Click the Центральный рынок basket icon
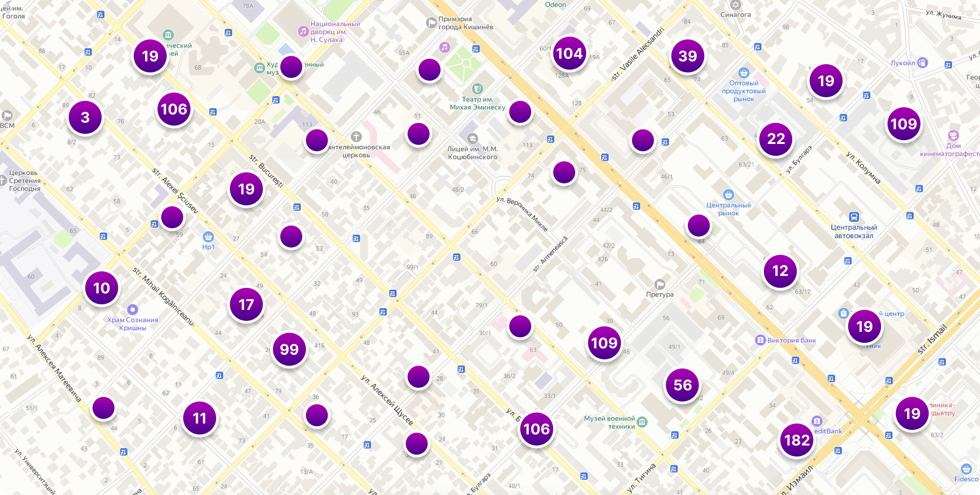The width and height of the screenshot is (980, 495). tap(728, 195)
